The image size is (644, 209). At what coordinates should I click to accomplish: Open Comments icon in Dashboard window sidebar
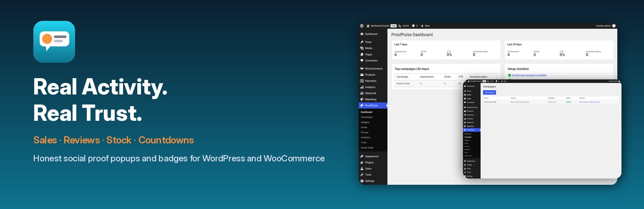pyautogui.click(x=362, y=61)
